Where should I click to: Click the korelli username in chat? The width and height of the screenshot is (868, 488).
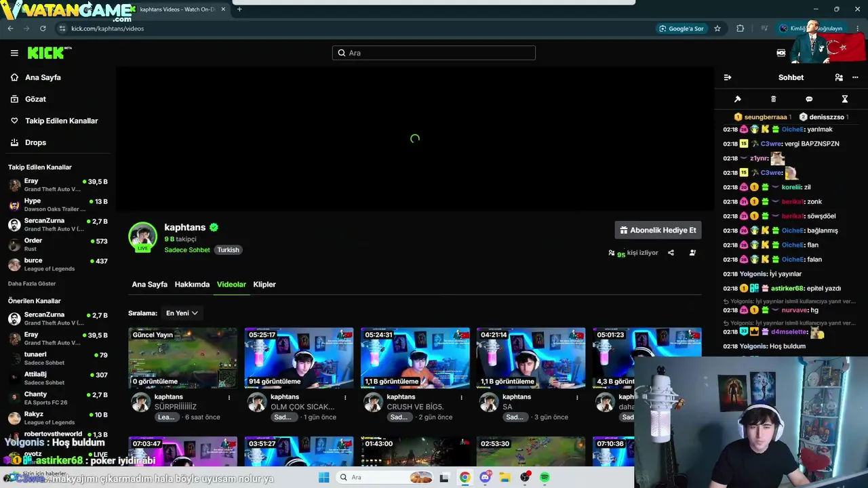[791, 187]
